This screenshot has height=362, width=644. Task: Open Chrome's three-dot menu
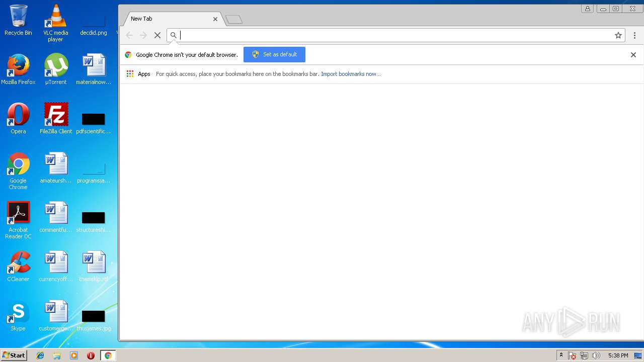pyautogui.click(x=634, y=35)
